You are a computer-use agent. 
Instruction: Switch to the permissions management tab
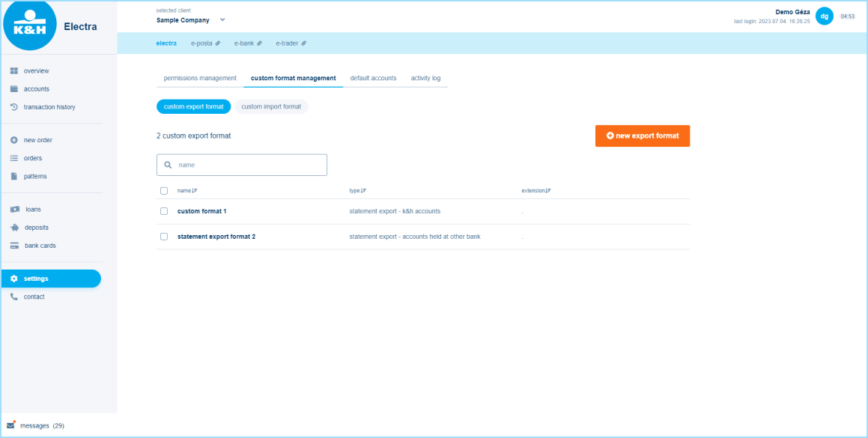pyautogui.click(x=200, y=78)
